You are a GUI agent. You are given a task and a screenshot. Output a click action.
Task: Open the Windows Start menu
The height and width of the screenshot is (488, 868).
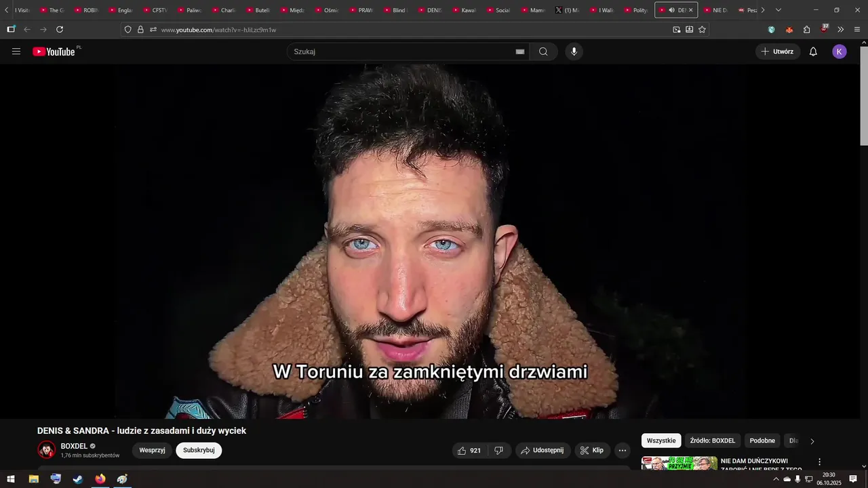coord(11,479)
